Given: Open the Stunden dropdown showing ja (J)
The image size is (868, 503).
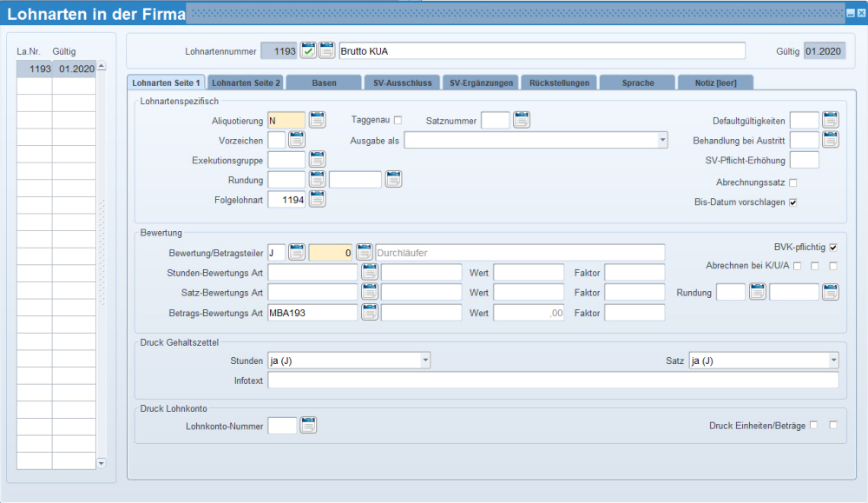Looking at the screenshot, I should 424,360.
